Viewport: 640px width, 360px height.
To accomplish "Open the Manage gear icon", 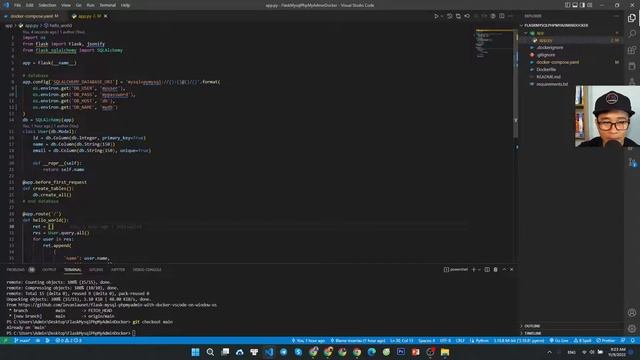I will [x=632, y=329].
